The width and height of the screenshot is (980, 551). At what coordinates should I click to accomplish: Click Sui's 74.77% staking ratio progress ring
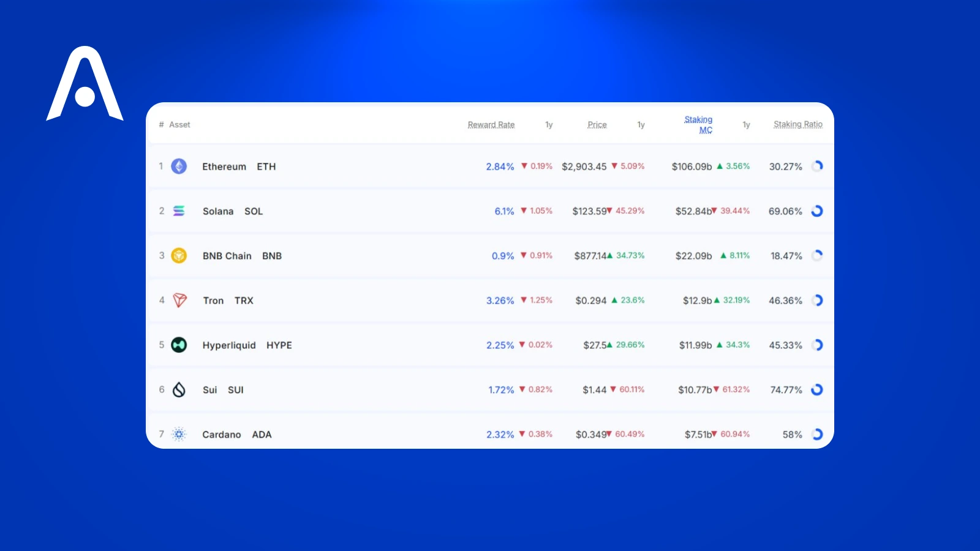(x=817, y=389)
